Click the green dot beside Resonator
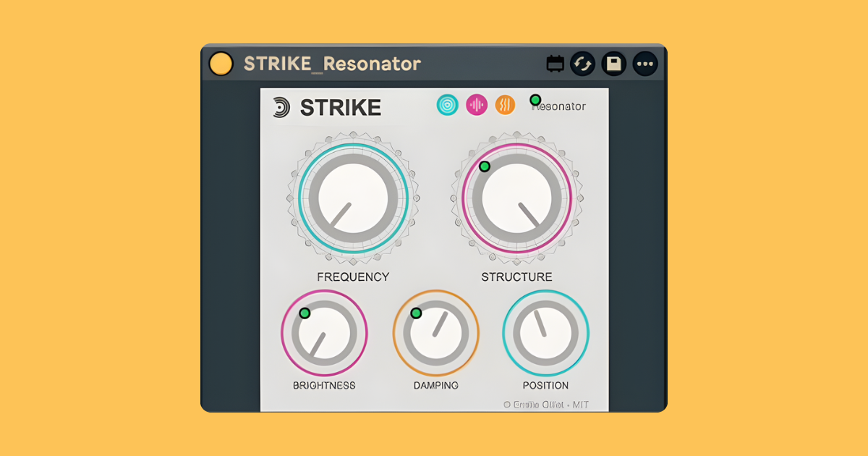Image resolution: width=868 pixels, height=456 pixels. (x=535, y=100)
